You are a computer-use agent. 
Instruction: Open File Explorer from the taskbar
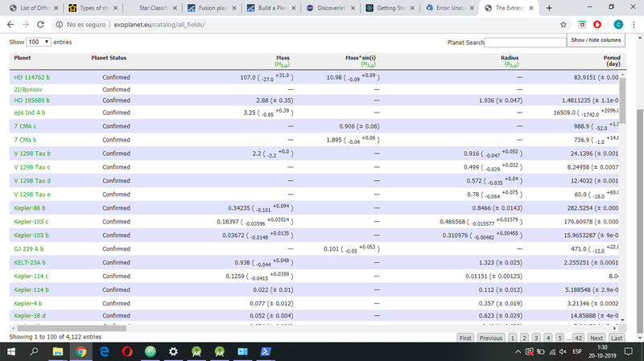[59, 352]
